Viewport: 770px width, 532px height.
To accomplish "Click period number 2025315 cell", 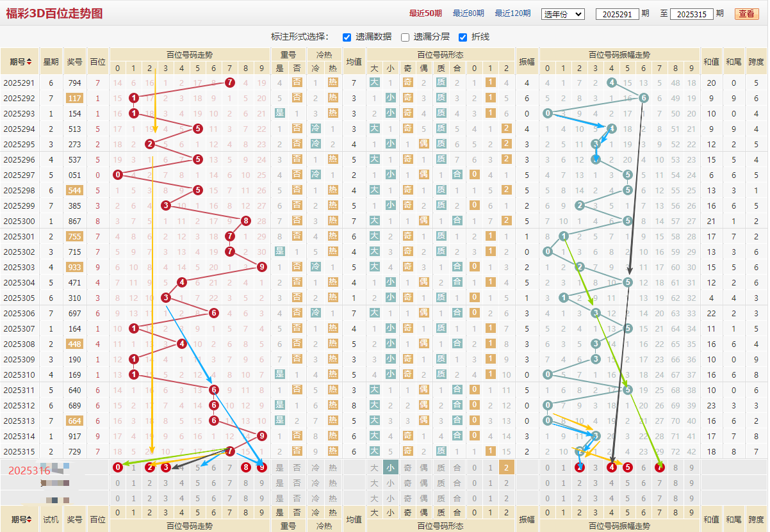I will (20, 451).
